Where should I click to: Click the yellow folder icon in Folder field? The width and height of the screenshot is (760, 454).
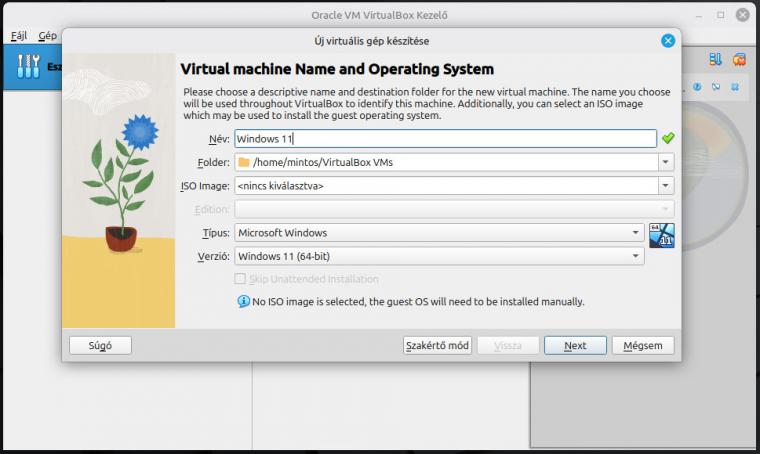pos(244,162)
